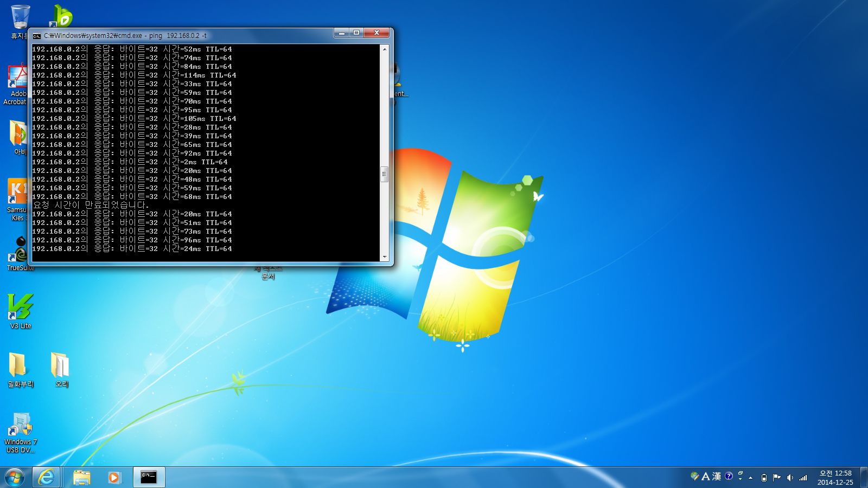Click the Show Desktop strip
Screen dimensions: 868x488
pyautogui.click(x=864, y=477)
